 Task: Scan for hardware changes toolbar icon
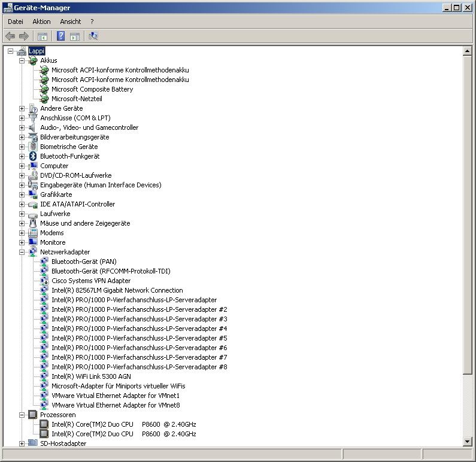[x=93, y=36]
